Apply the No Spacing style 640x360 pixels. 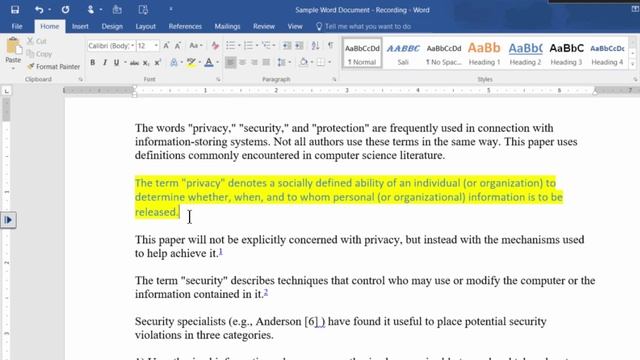point(444,53)
